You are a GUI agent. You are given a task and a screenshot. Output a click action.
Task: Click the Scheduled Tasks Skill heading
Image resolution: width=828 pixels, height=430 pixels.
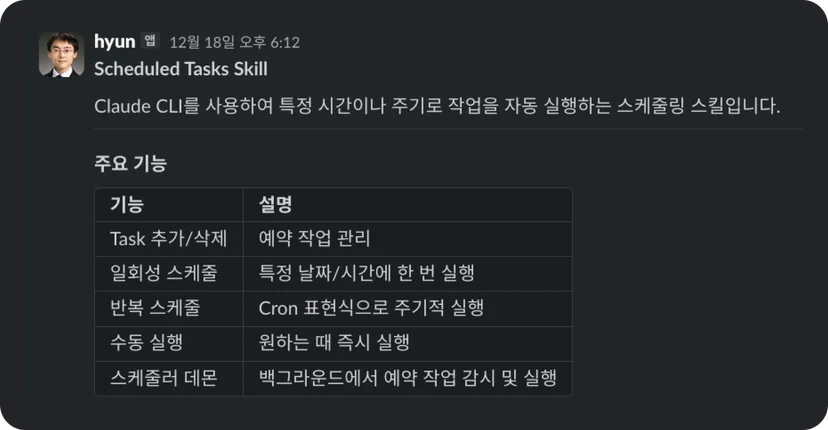click(x=181, y=69)
